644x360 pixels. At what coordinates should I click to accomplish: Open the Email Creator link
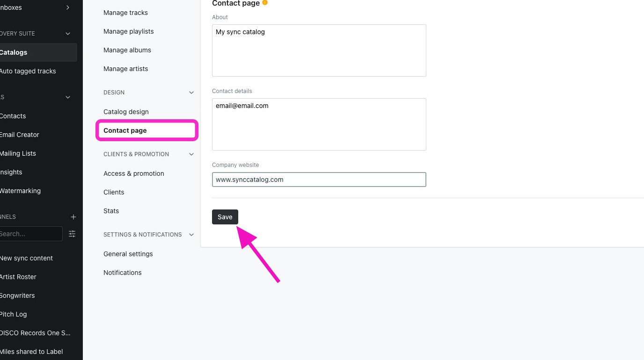[19, 135]
